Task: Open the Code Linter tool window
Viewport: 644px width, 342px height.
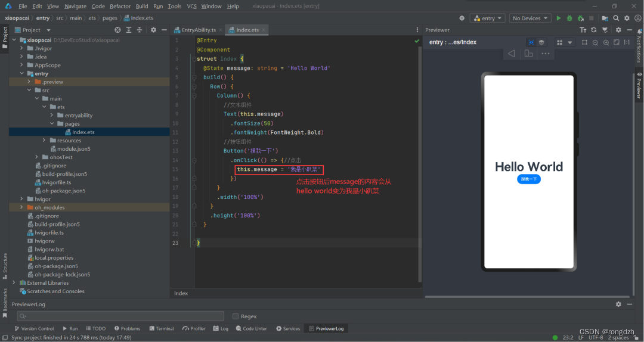Action: pos(252,328)
